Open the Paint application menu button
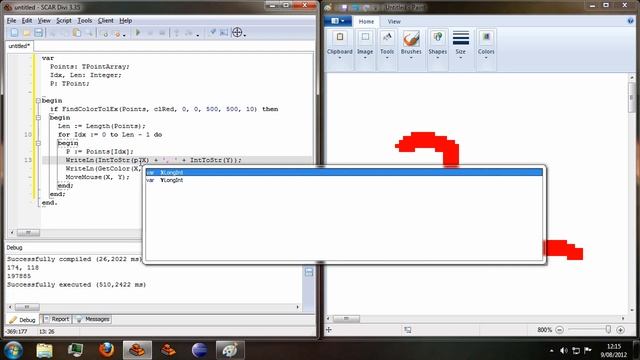 tap(338, 21)
